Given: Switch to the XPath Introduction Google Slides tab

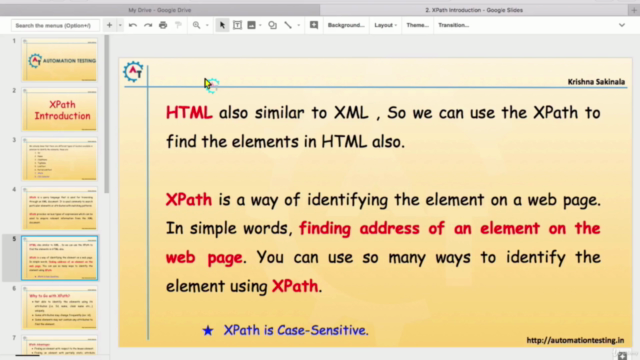Looking at the screenshot, I should click(x=474, y=10).
